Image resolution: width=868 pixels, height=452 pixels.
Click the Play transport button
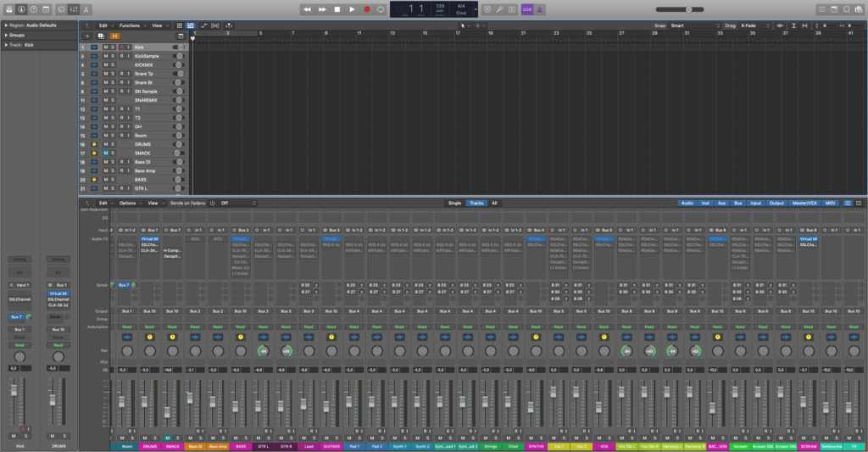coord(352,9)
